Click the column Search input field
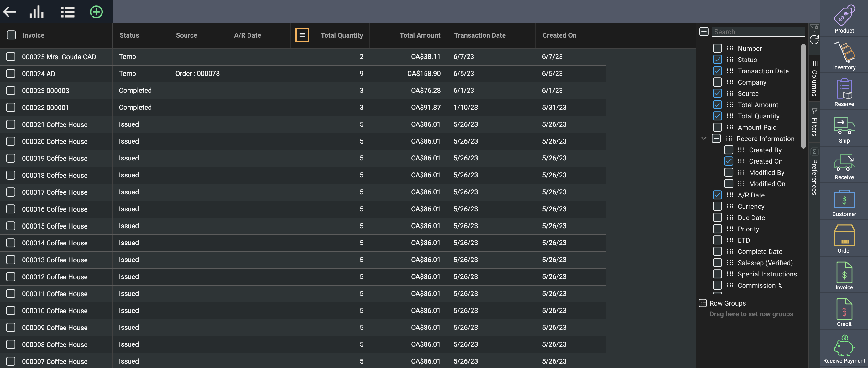The height and width of the screenshot is (368, 868). coord(758,32)
